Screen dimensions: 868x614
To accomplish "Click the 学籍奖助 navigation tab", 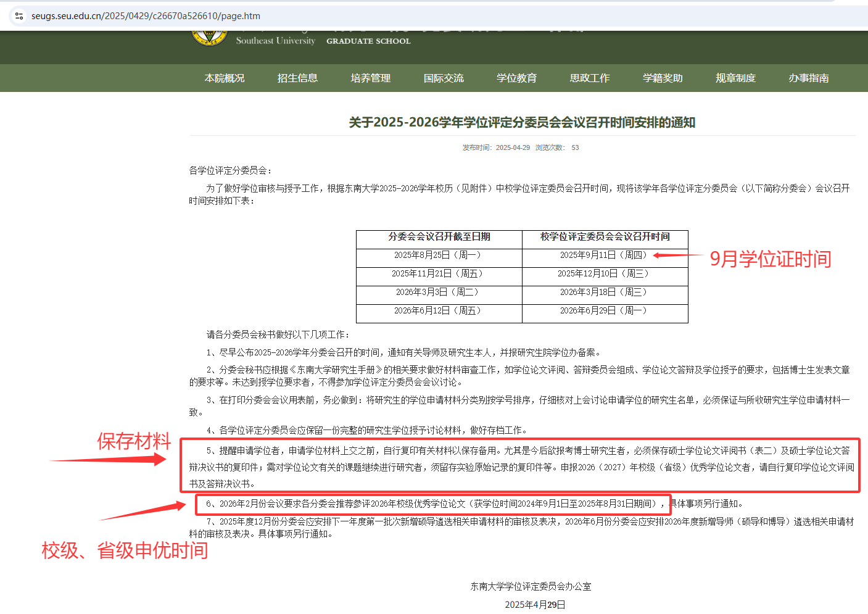I will (663, 78).
